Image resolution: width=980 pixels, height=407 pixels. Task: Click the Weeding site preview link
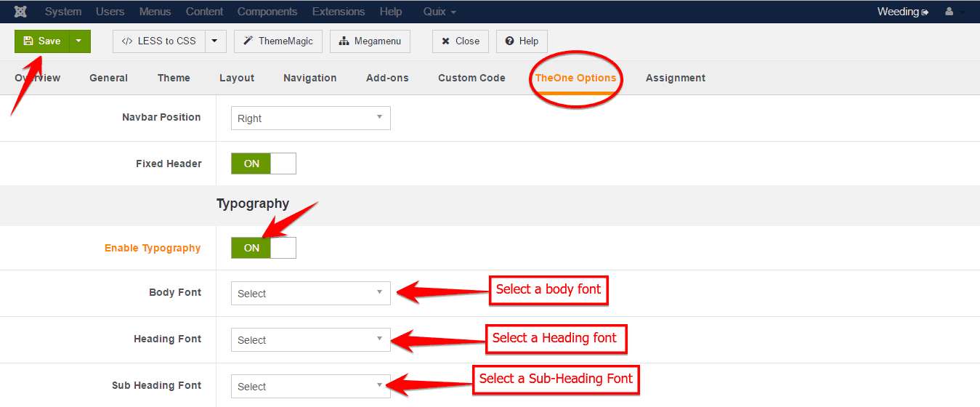tap(902, 12)
